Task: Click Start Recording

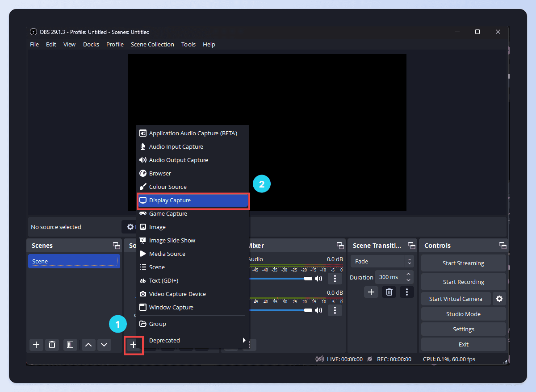Action: pyautogui.click(x=463, y=282)
